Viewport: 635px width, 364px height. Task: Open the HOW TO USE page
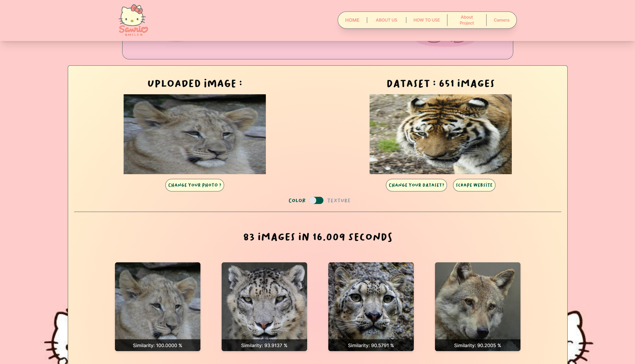pyautogui.click(x=426, y=20)
